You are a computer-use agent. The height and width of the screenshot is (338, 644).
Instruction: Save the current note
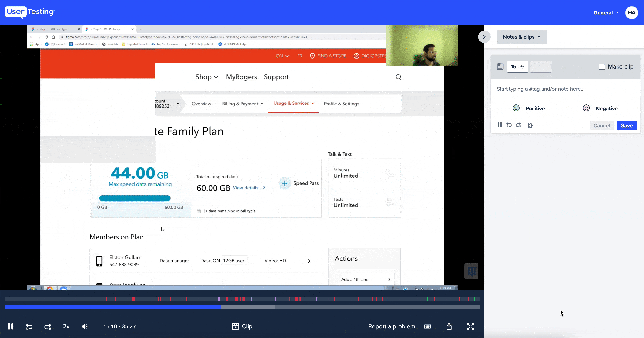point(627,125)
